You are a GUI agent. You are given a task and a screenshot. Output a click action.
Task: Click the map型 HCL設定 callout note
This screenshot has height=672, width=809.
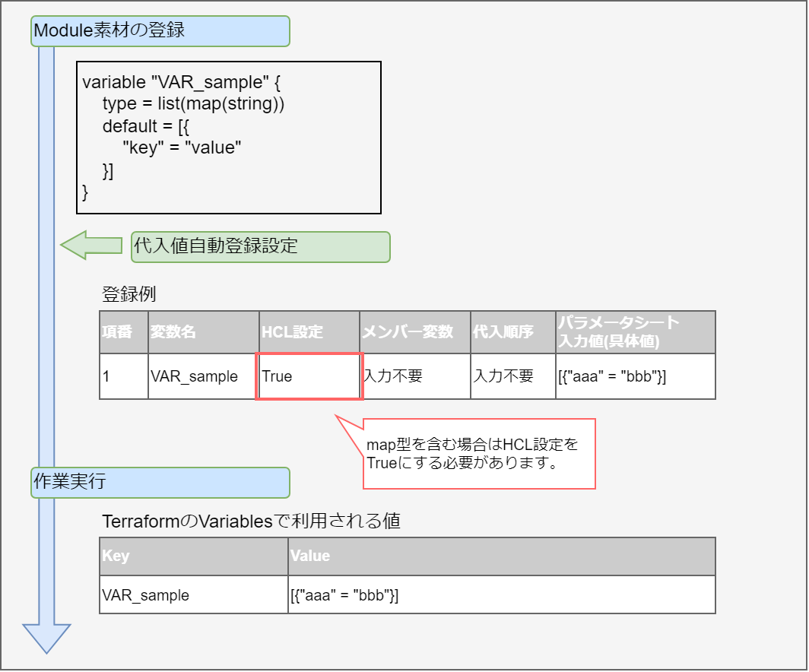coord(479,454)
